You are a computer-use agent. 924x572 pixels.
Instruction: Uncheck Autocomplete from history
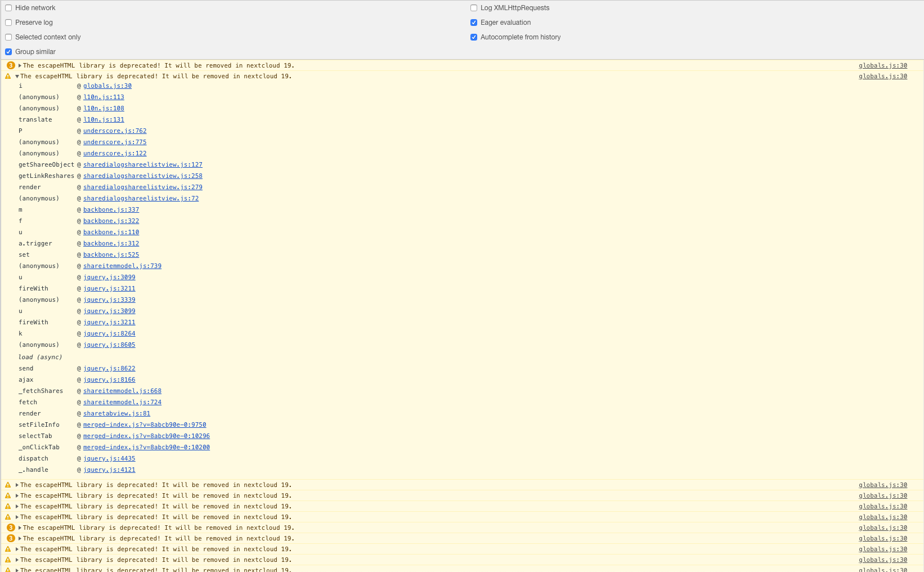474,37
